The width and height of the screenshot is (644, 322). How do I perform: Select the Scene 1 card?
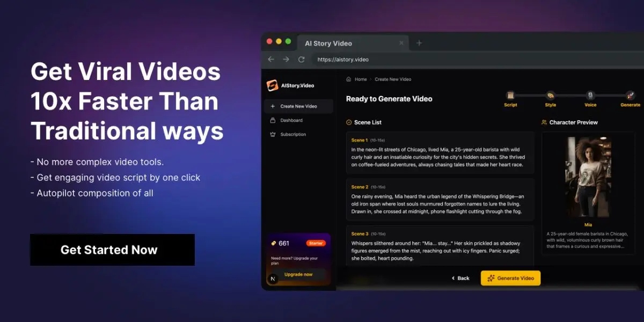point(440,153)
